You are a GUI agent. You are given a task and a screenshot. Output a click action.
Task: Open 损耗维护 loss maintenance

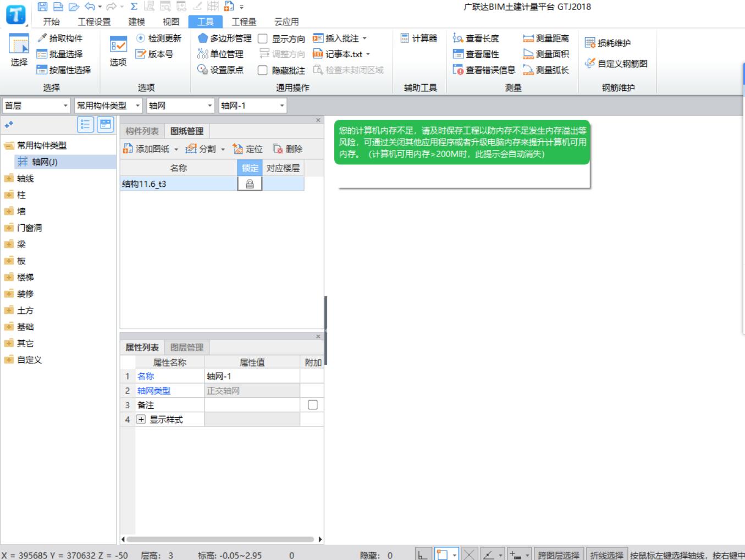click(608, 43)
